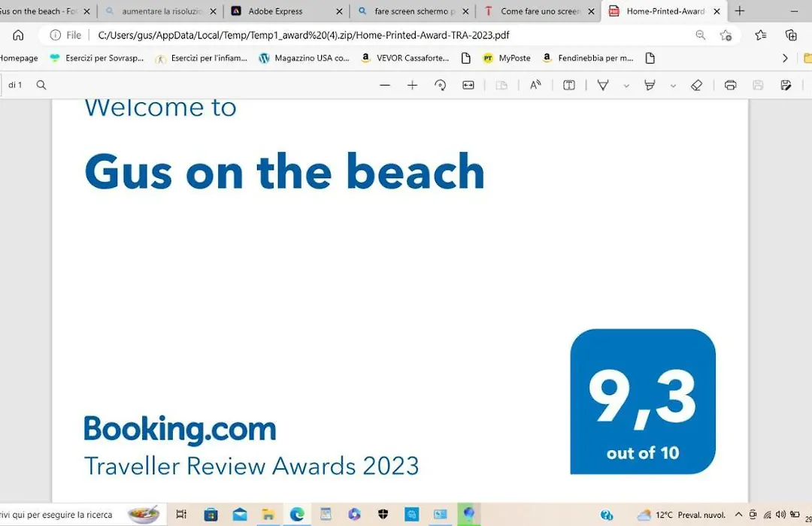Open Windows Security shield taskbar icon
Viewport: 812px width, 526px height.
(x=383, y=515)
